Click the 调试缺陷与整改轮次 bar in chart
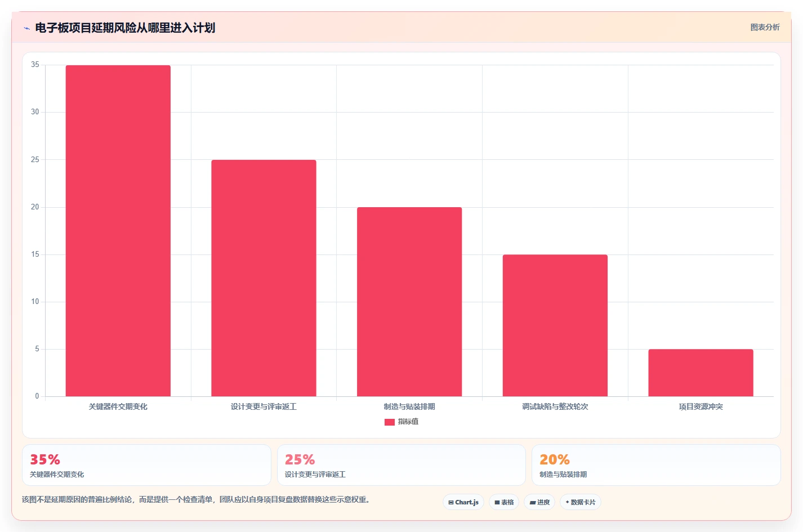Image resolution: width=803 pixels, height=532 pixels. 555,325
